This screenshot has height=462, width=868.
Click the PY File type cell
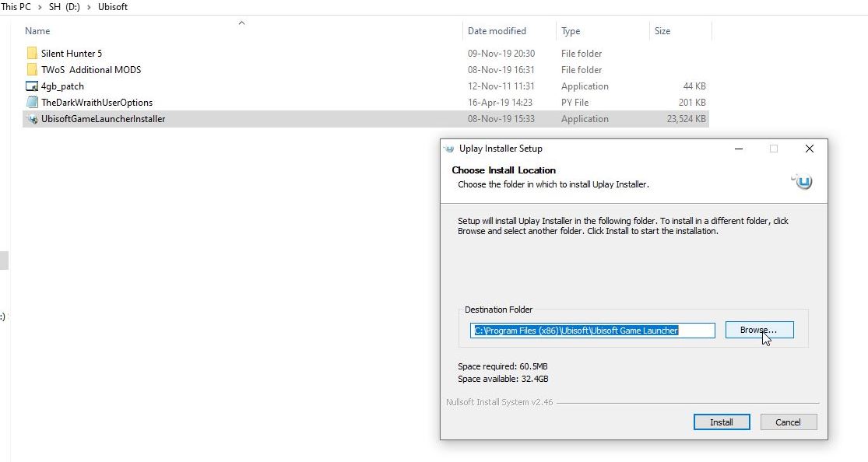(x=575, y=103)
